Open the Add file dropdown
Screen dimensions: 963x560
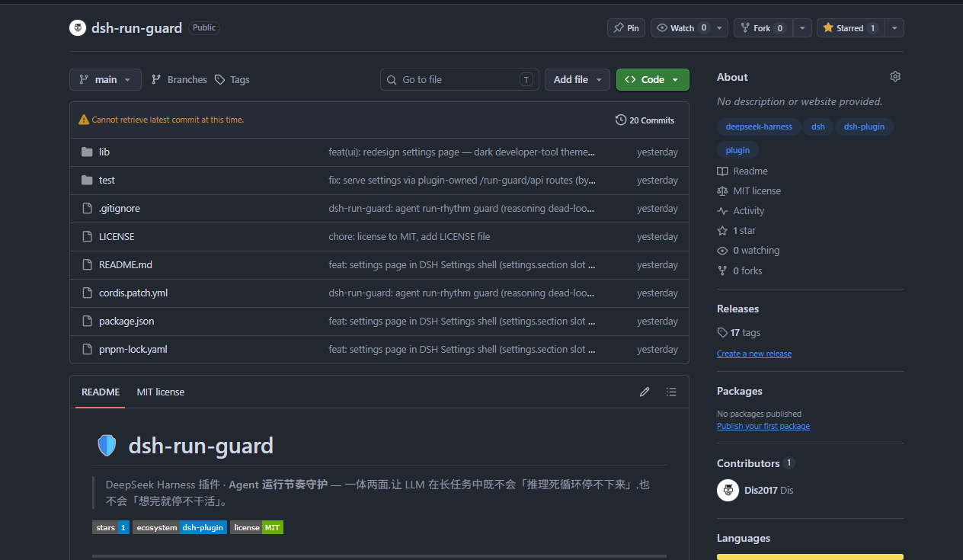(x=577, y=80)
